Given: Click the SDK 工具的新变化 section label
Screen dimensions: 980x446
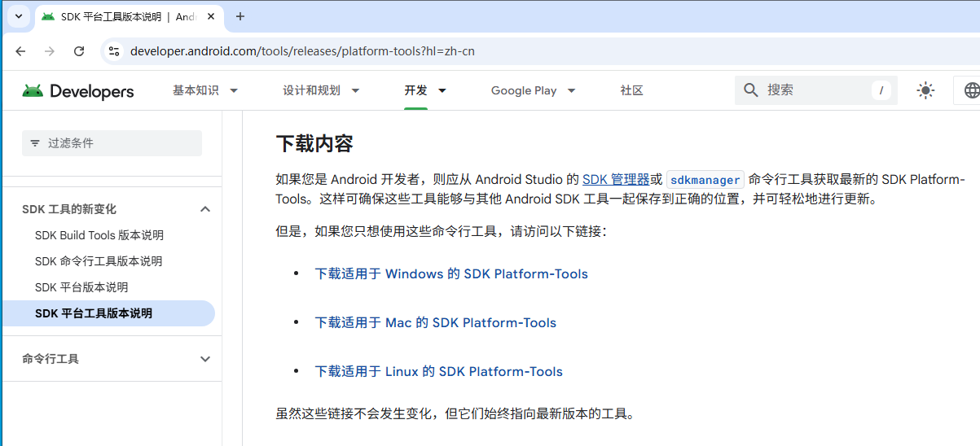Looking at the screenshot, I should [x=69, y=209].
